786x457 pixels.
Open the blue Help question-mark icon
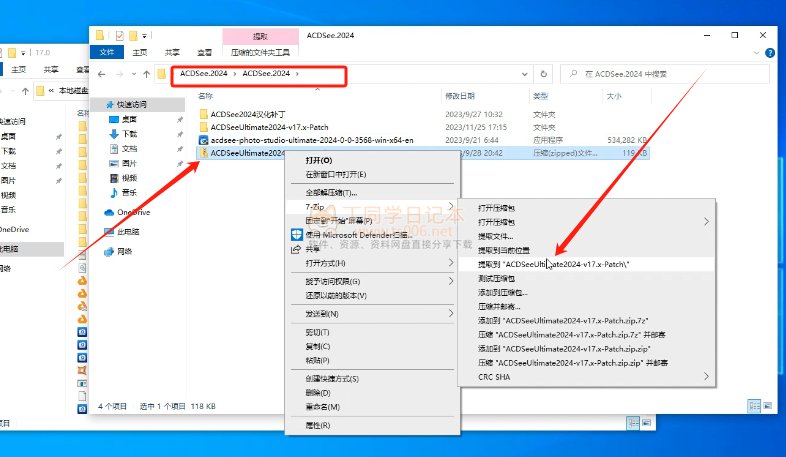pos(770,53)
